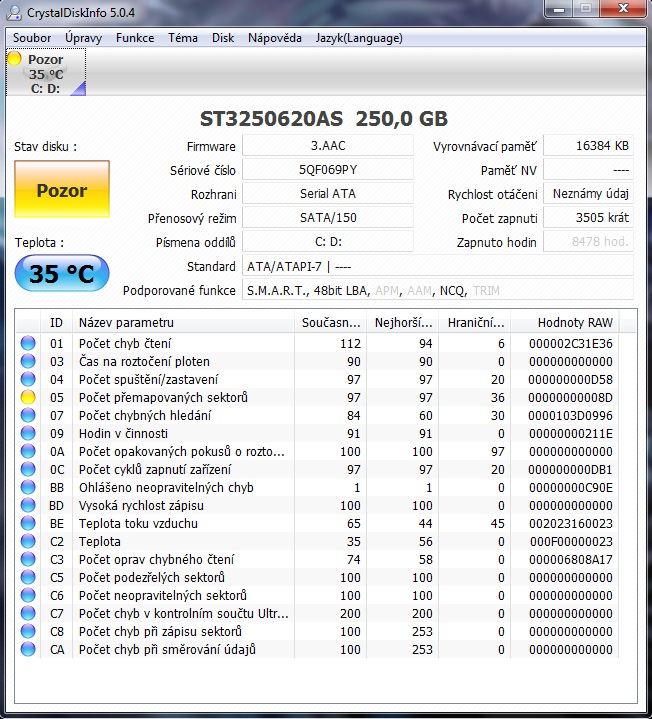The height and width of the screenshot is (719, 652).
Task: Click the power on count field 3505 krát
Action: (588, 217)
